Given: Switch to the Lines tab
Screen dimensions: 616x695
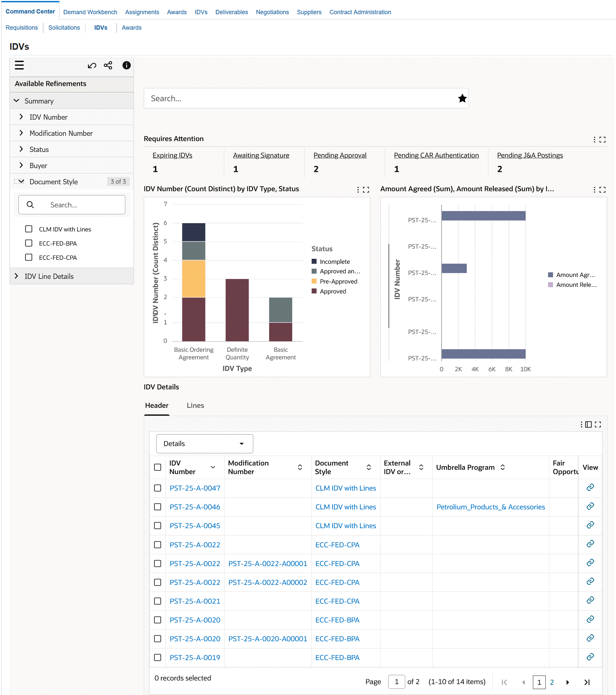Looking at the screenshot, I should (195, 405).
